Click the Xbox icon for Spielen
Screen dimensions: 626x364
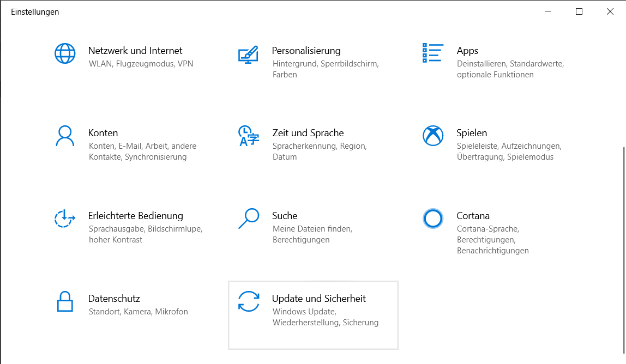pos(432,136)
